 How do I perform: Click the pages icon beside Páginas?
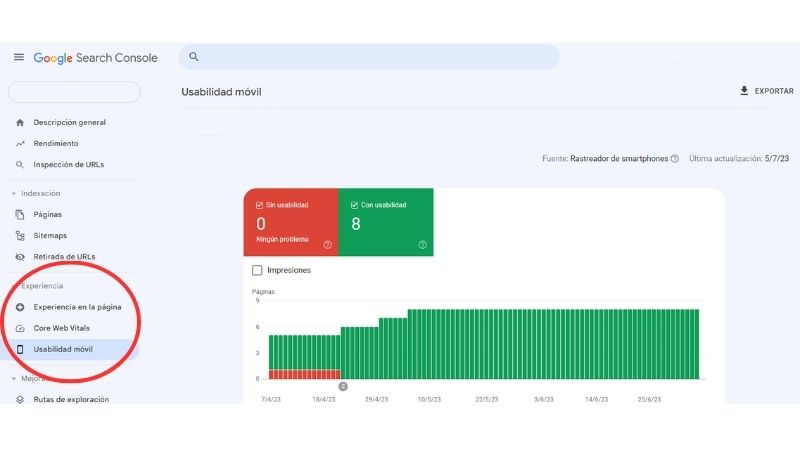pyautogui.click(x=20, y=215)
